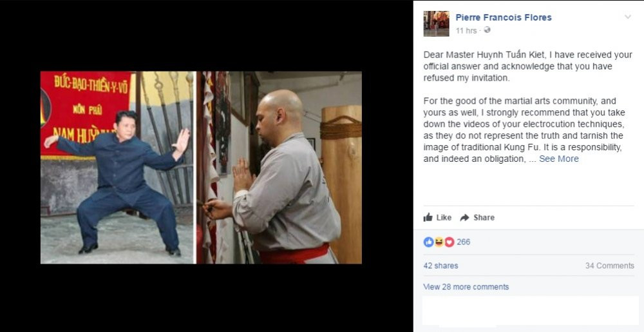This screenshot has height=332, width=644.
Task: Expand View 28 more comments
Action: pos(466,287)
